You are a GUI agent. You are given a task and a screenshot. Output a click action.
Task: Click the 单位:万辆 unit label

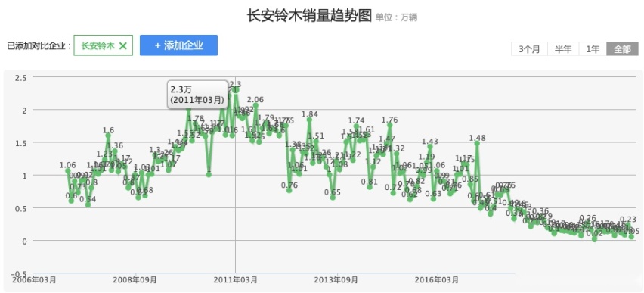[x=396, y=17]
